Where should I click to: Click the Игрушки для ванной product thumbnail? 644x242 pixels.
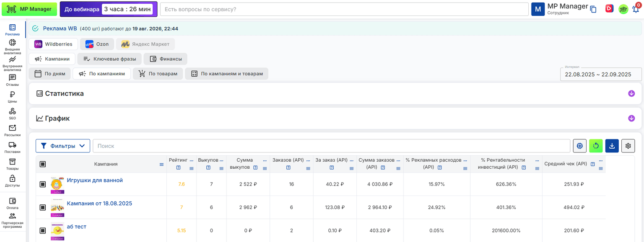tap(57, 185)
